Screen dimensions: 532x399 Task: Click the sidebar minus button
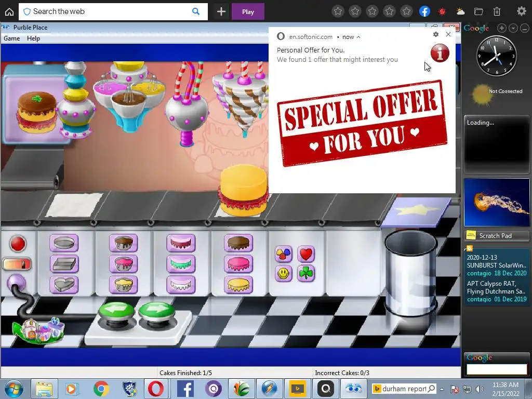(525, 29)
